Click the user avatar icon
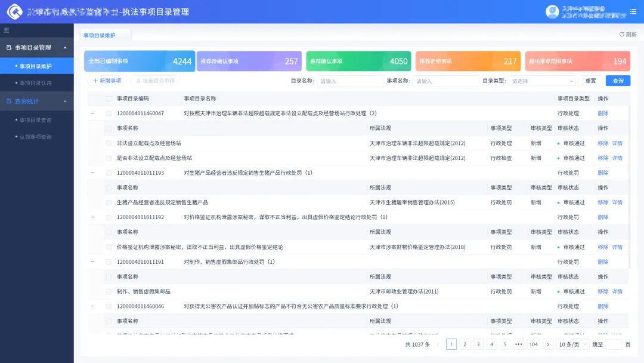Viewport: 644px width, 363px height. (552, 11)
